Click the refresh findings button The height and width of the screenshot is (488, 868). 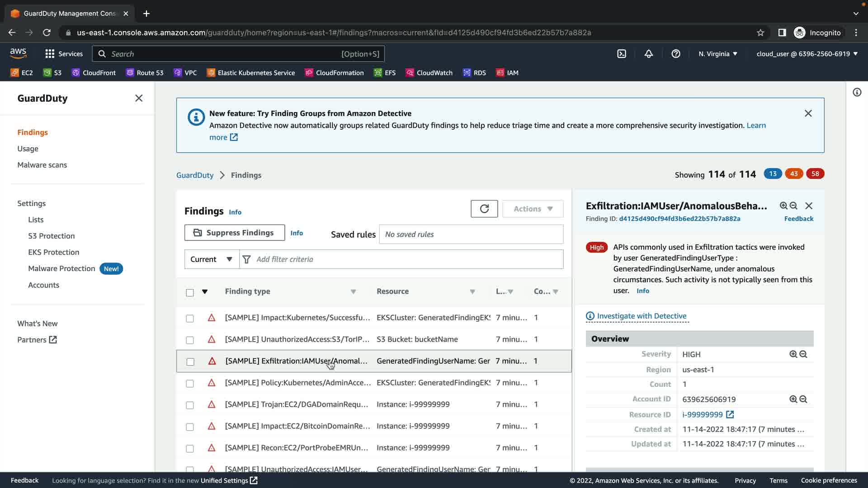click(484, 209)
